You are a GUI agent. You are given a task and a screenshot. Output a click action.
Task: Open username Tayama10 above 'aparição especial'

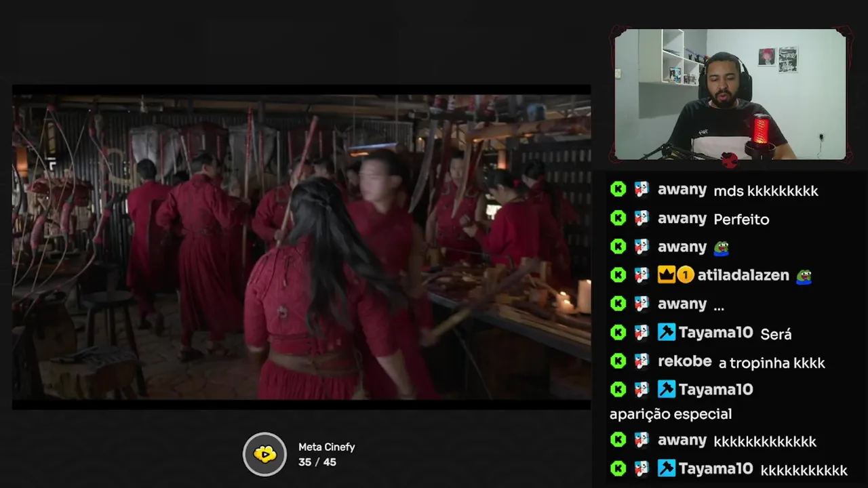click(x=715, y=390)
